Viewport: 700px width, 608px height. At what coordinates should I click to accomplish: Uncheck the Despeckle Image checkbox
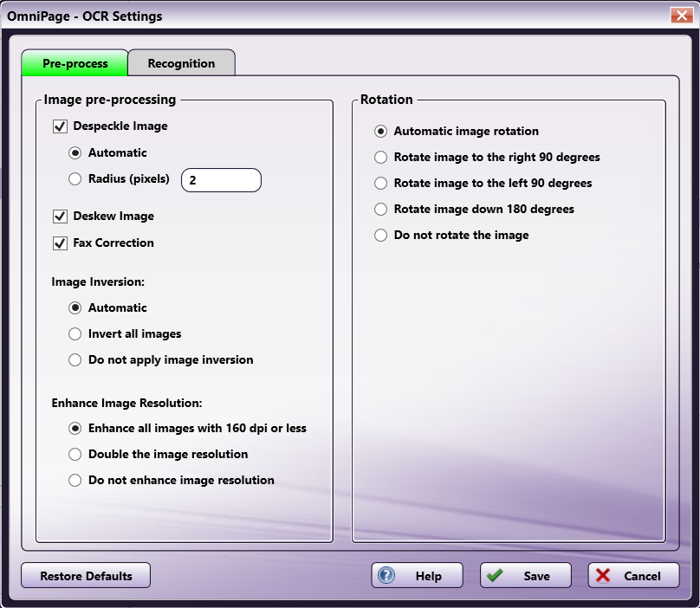61,126
